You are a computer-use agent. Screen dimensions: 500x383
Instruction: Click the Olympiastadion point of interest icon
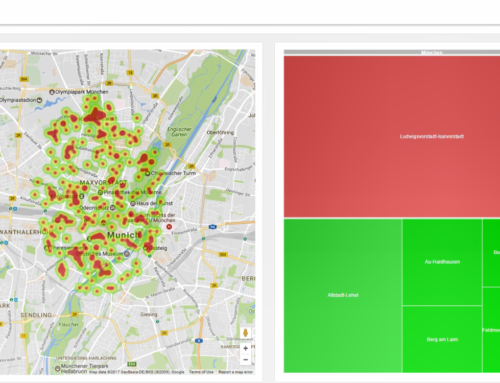click(40, 100)
